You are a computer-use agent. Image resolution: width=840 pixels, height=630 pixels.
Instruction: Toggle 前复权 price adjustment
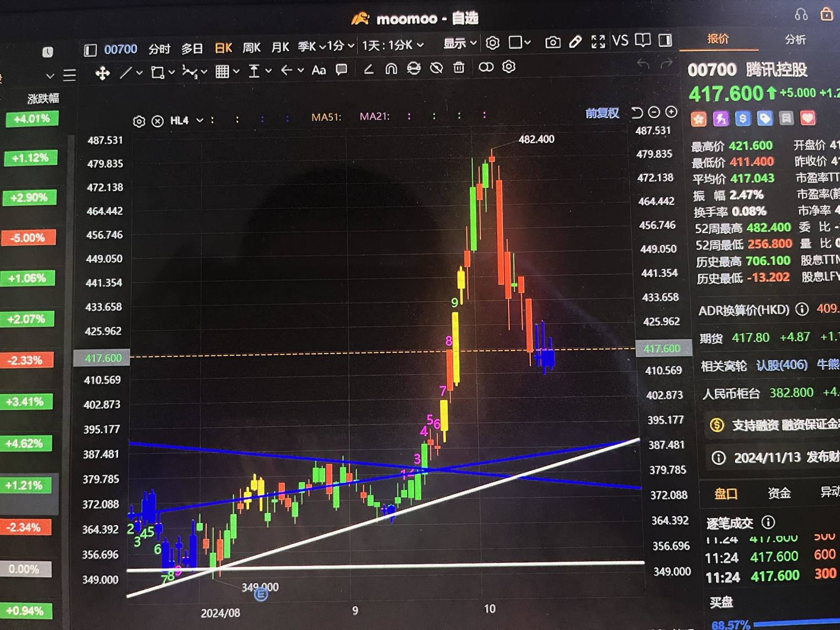pos(602,113)
